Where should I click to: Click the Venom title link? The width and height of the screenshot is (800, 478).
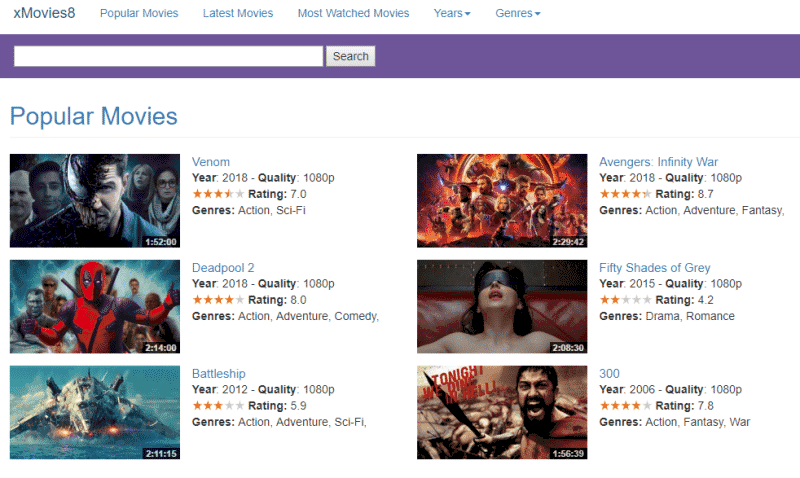[x=211, y=162]
